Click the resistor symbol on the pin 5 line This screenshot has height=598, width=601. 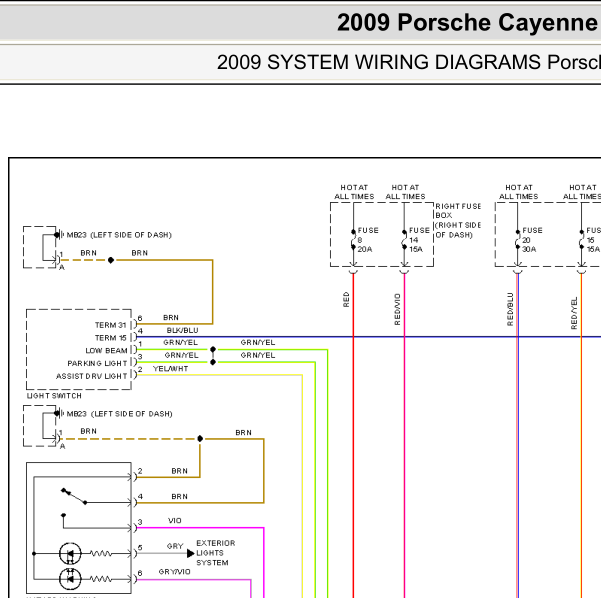pos(100,554)
